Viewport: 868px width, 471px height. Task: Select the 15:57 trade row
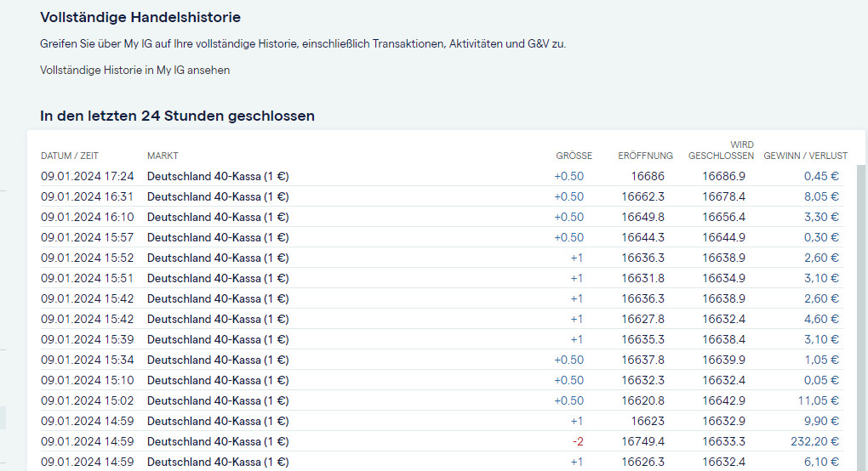click(88, 238)
